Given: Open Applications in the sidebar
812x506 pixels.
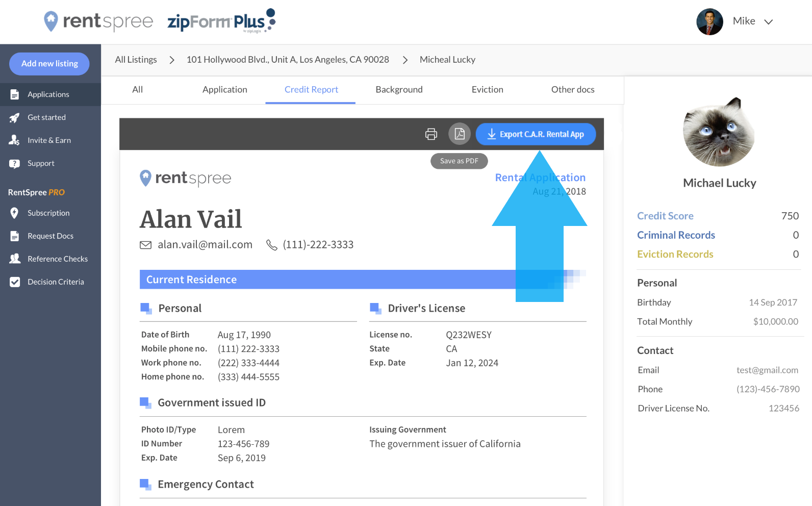Looking at the screenshot, I should click(50, 94).
